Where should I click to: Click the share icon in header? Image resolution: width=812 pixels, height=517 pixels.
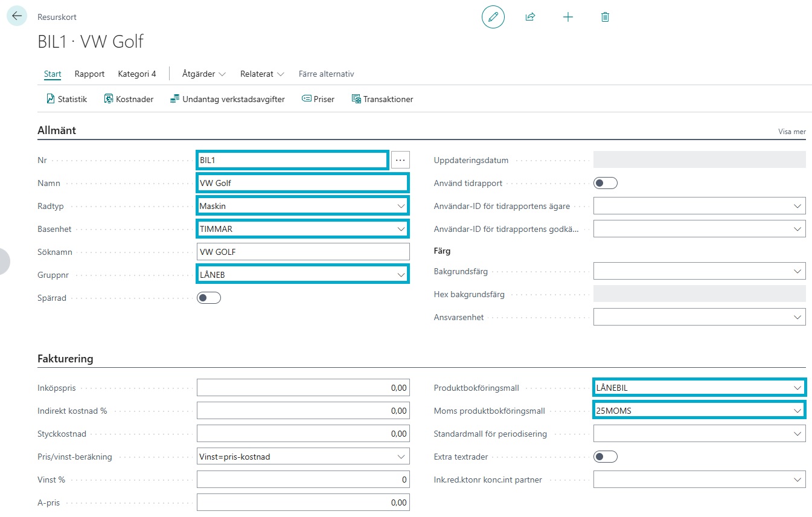(x=530, y=17)
